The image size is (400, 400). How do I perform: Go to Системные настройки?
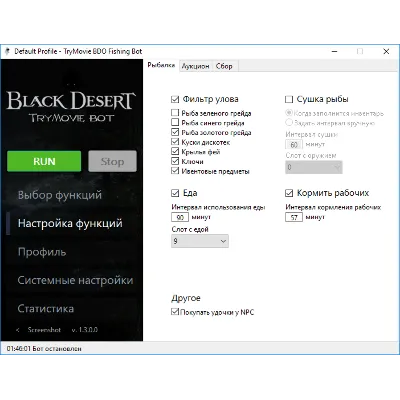[75, 280]
